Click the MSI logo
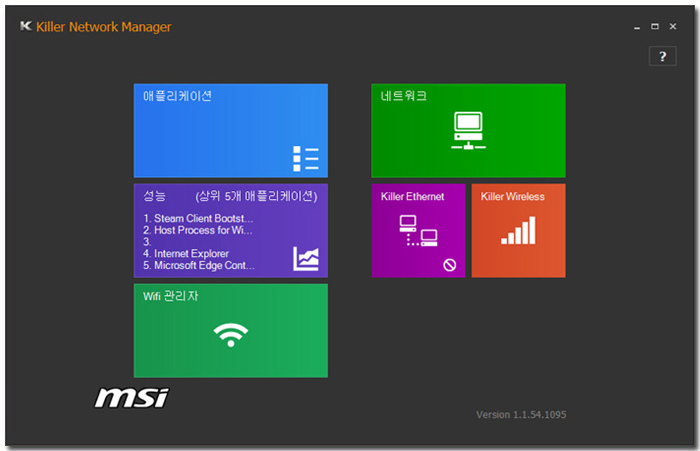700x451 pixels. coord(132,397)
